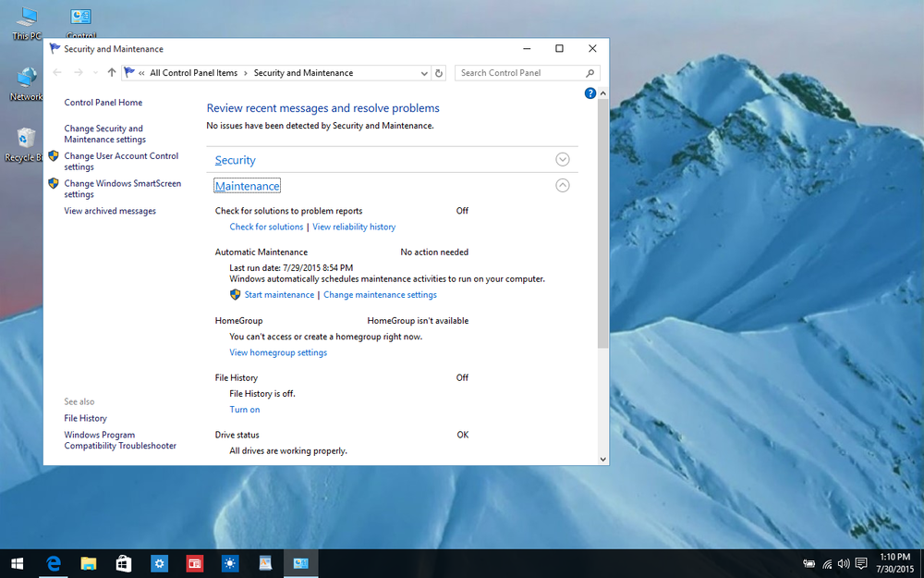Click the shield icon beside Start maintenance
This screenshot has height=578, width=924.
click(235, 294)
